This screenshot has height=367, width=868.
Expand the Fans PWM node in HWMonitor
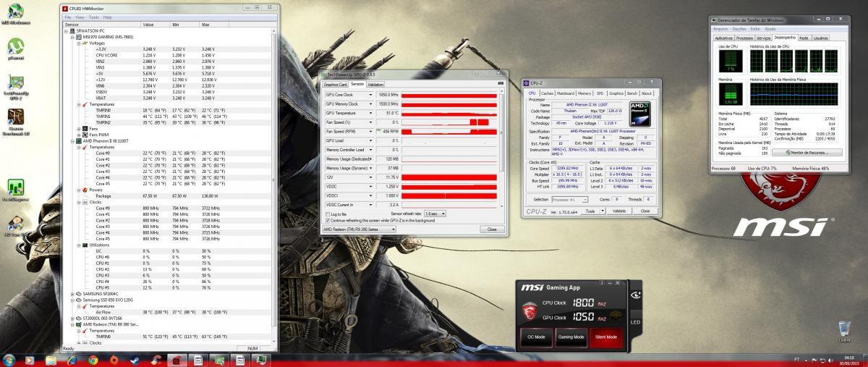pyautogui.click(x=79, y=135)
